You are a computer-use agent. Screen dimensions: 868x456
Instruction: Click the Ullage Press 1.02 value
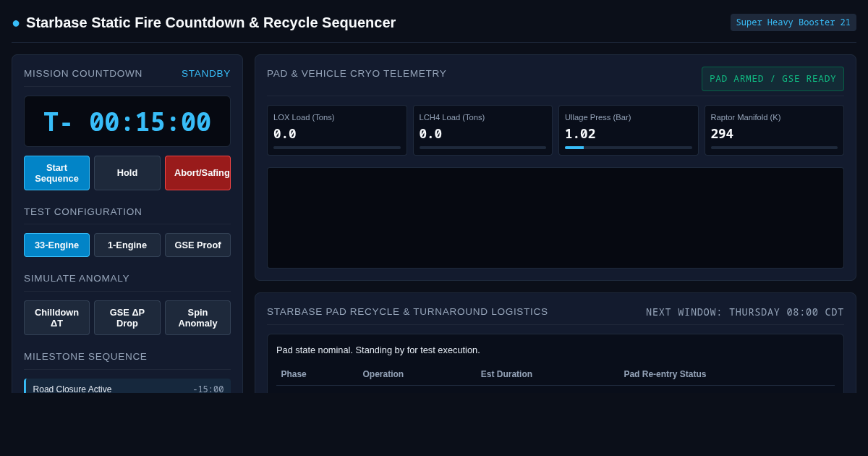point(580,134)
